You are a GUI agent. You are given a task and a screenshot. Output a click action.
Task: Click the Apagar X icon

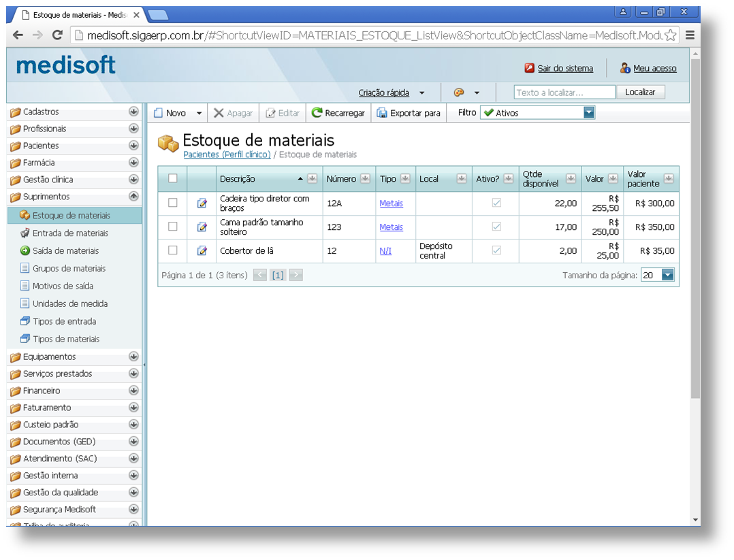tap(219, 113)
